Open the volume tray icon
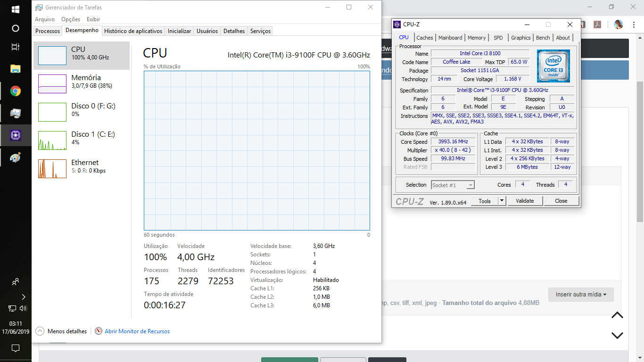Image resolution: width=644 pixels, height=362 pixels. coord(23,308)
